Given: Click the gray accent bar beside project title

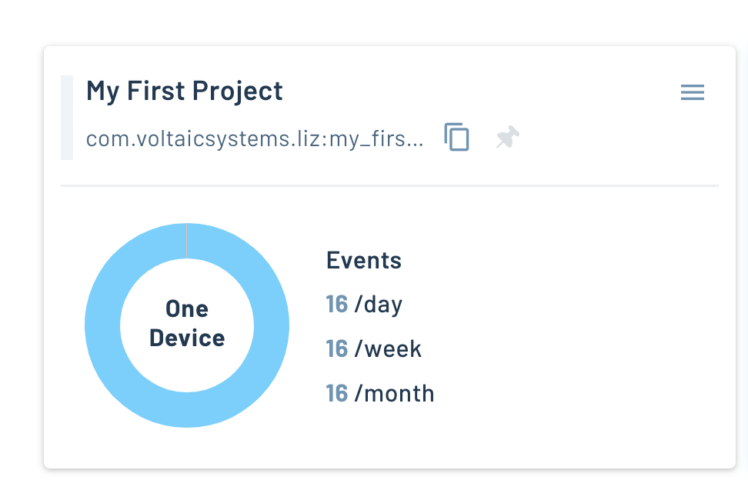Looking at the screenshot, I should [x=66, y=117].
